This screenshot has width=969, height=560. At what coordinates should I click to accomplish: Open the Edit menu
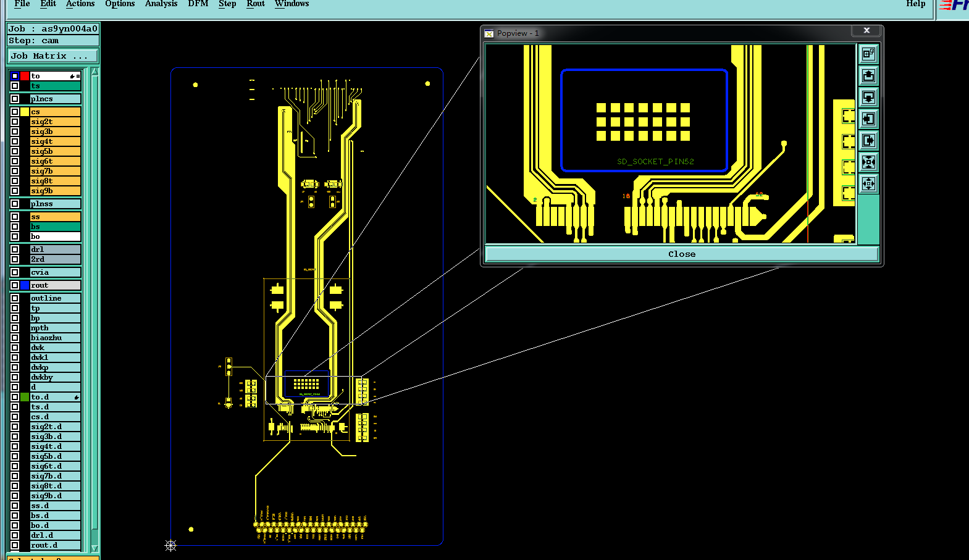click(48, 4)
